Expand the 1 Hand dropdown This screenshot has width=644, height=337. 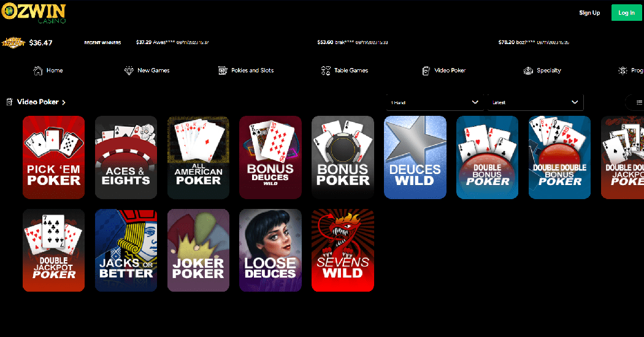pyautogui.click(x=434, y=102)
